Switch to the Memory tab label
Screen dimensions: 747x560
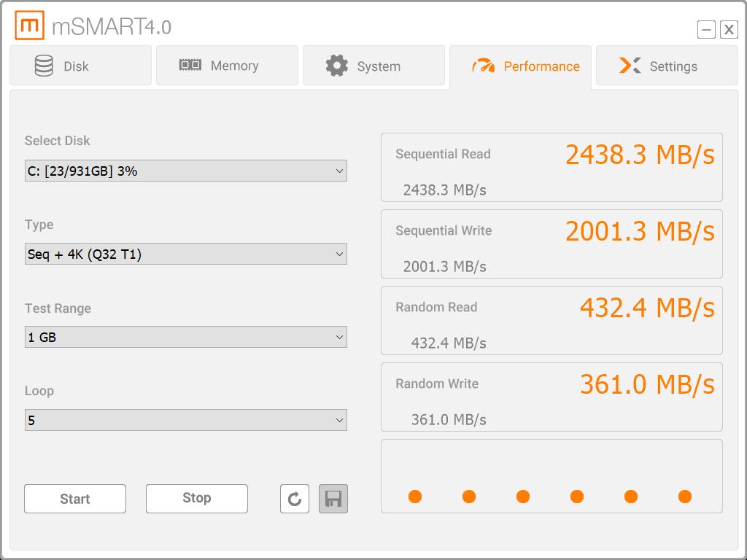click(x=234, y=66)
